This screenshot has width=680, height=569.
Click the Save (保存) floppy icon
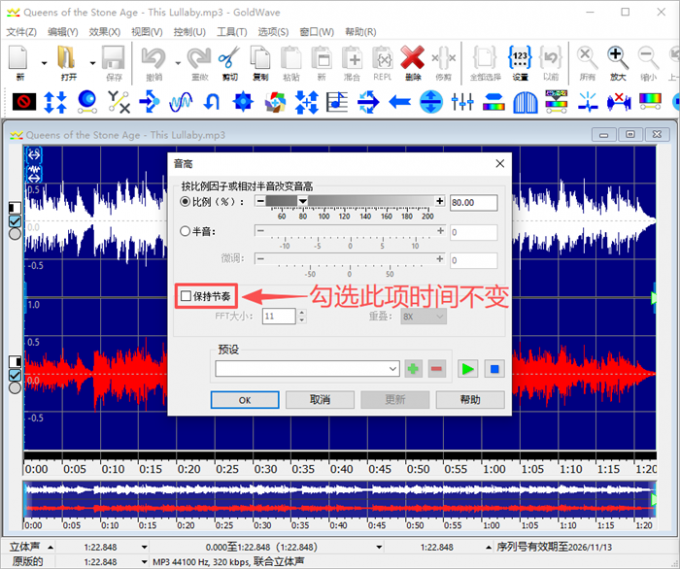click(x=113, y=58)
